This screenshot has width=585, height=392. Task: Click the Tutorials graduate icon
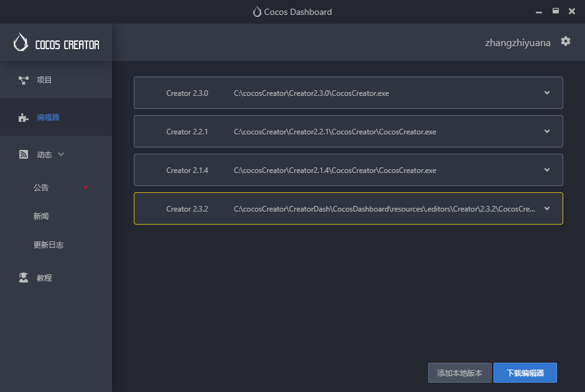pos(24,278)
